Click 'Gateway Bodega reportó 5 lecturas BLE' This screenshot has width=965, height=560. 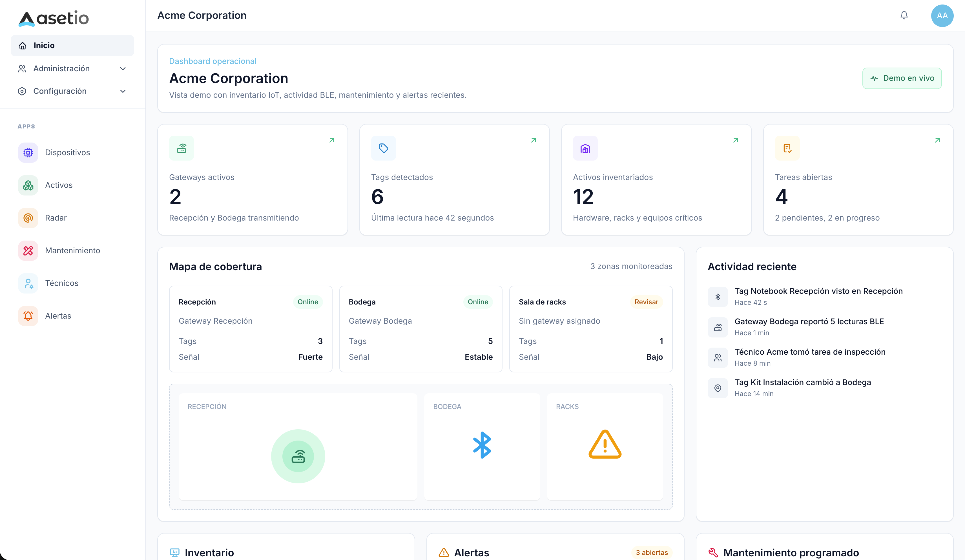click(809, 321)
